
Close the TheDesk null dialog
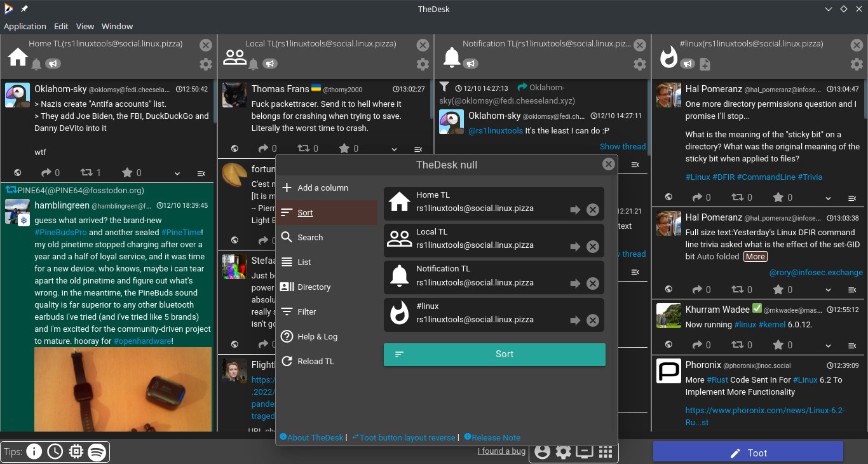coord(609,164)
